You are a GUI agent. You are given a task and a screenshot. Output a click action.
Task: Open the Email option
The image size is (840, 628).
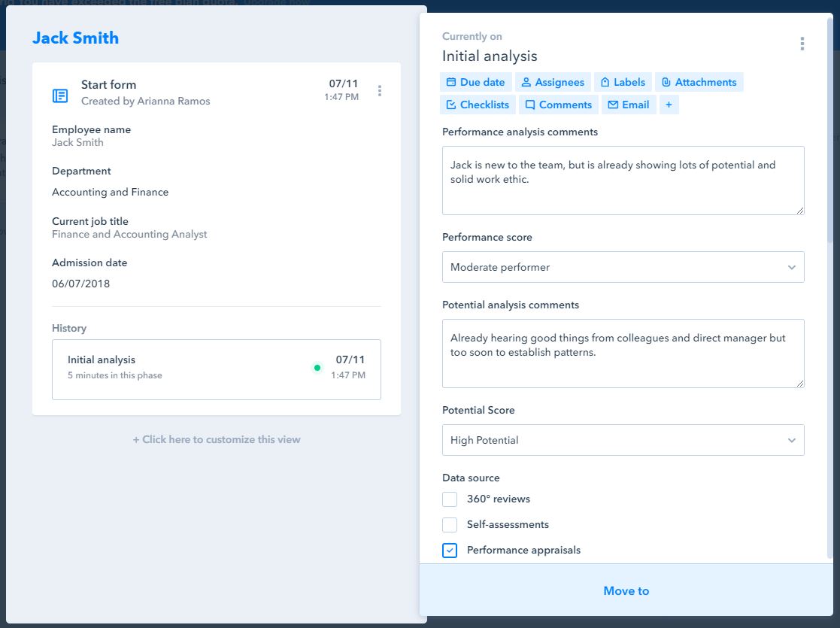(x=628, y=105)
